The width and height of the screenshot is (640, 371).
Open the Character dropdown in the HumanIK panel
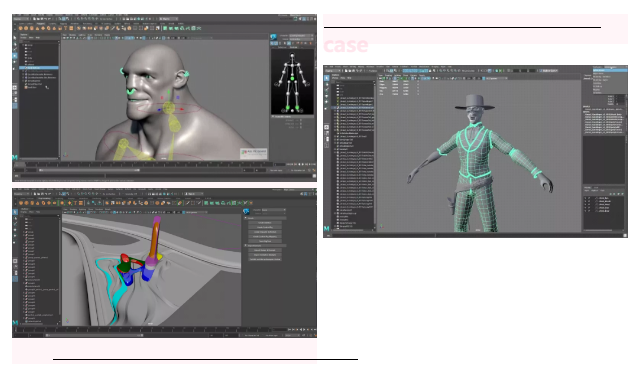(301, 36)
